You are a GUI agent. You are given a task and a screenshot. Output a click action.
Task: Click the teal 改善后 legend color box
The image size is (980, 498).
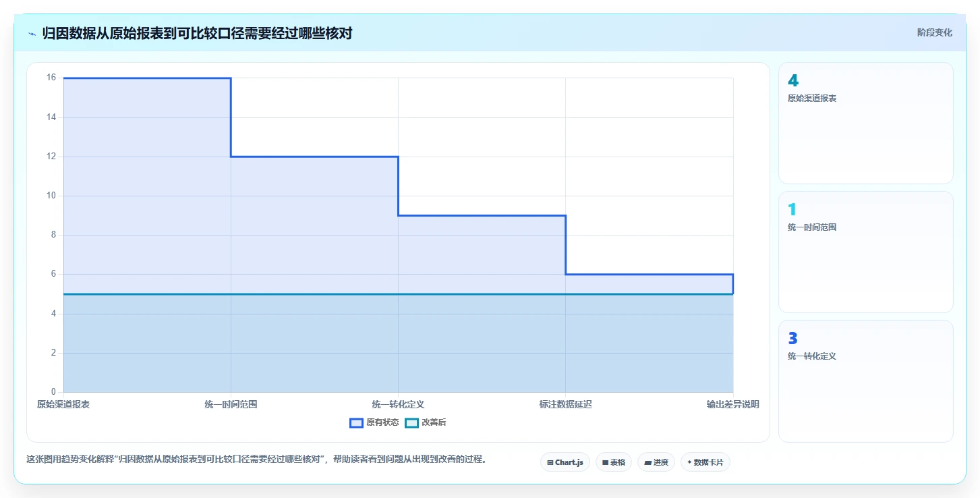tap(411, 422)
